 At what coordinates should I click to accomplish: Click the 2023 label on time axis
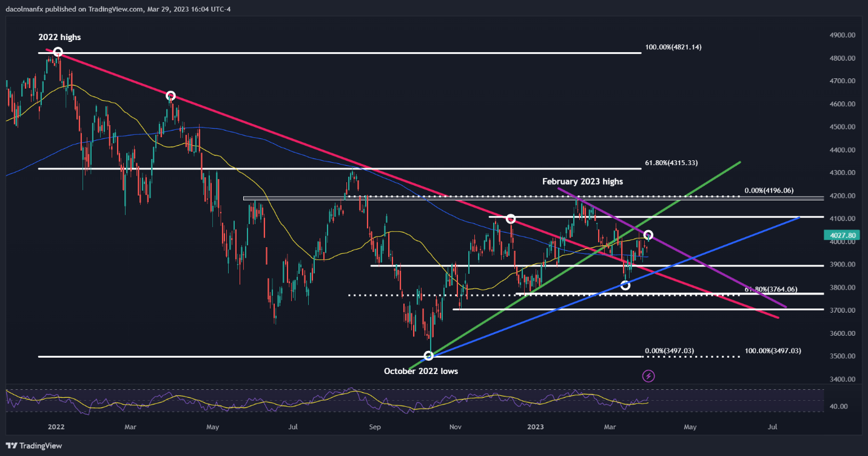point(536,427)
